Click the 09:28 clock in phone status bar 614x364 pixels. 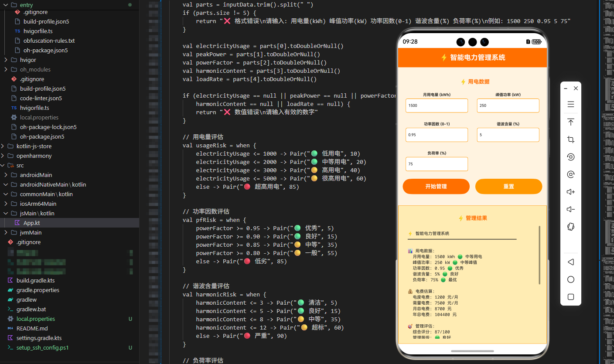[410, 42]
